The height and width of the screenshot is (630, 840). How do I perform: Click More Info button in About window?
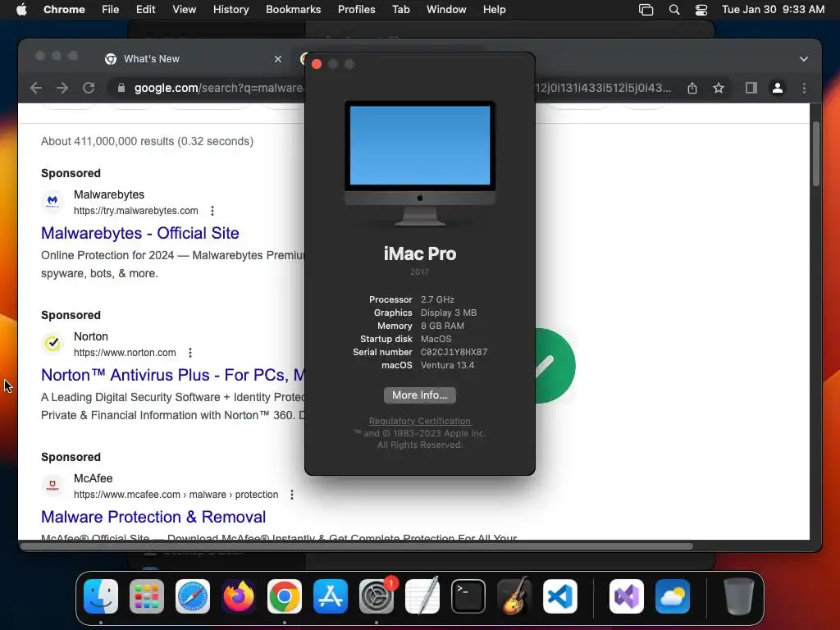(x=420, y=395)
